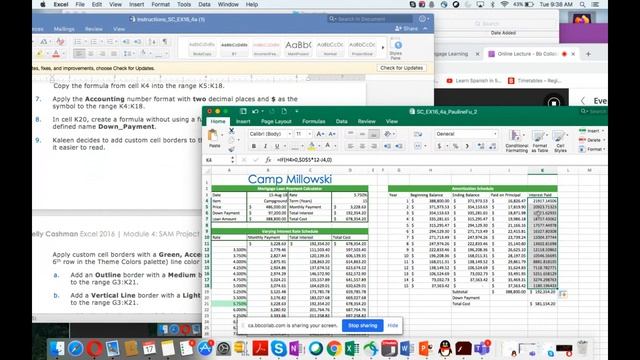Toggle Underline in Excel ribbon

coord(277,146)
